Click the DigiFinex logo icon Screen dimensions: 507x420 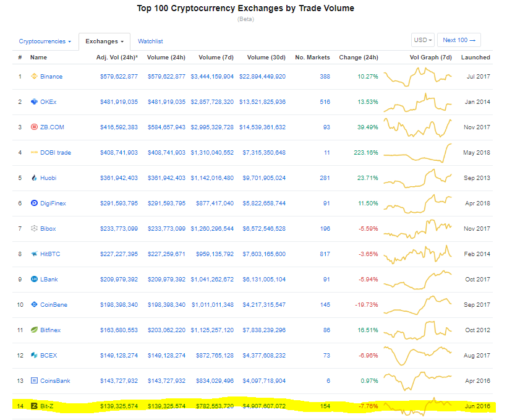35,204
